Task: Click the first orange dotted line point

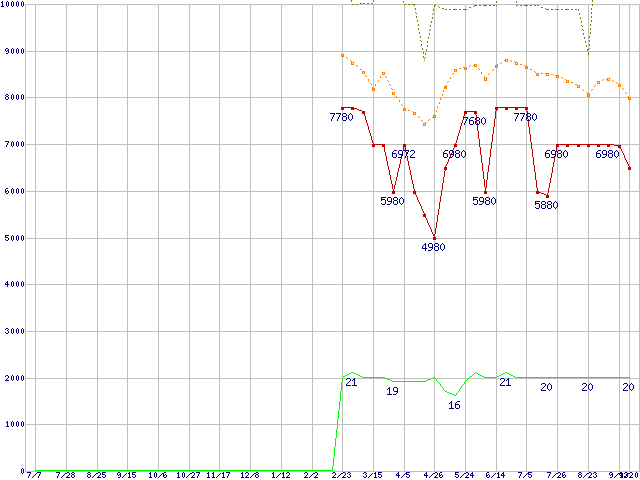Action: click(342, 56)
